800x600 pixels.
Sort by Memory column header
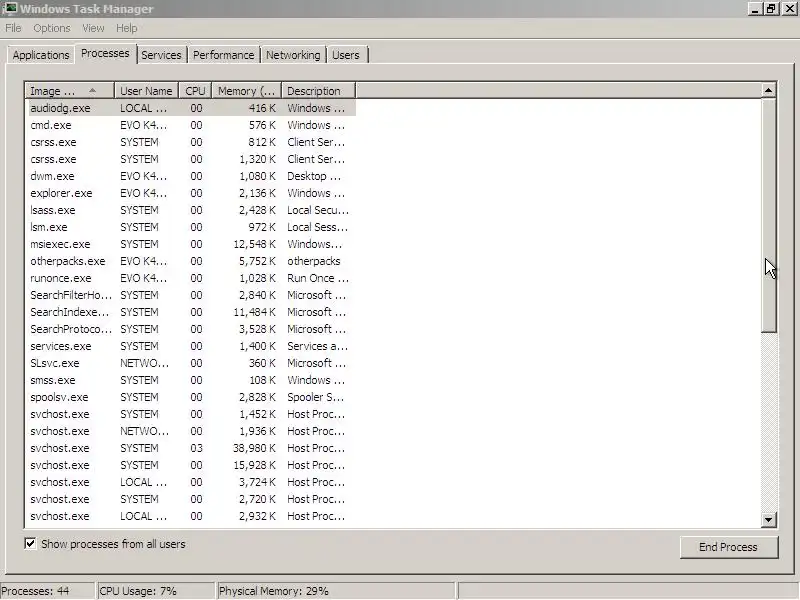[247, 91]
